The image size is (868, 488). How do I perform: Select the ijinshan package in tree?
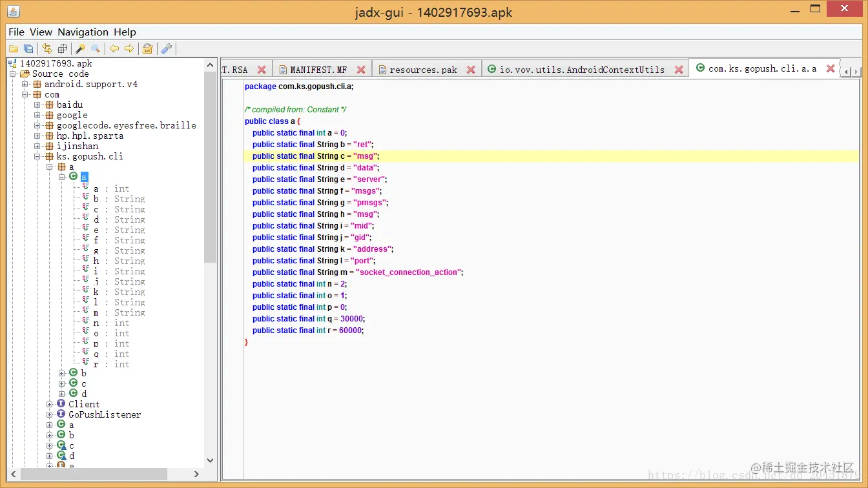[77, 146]
